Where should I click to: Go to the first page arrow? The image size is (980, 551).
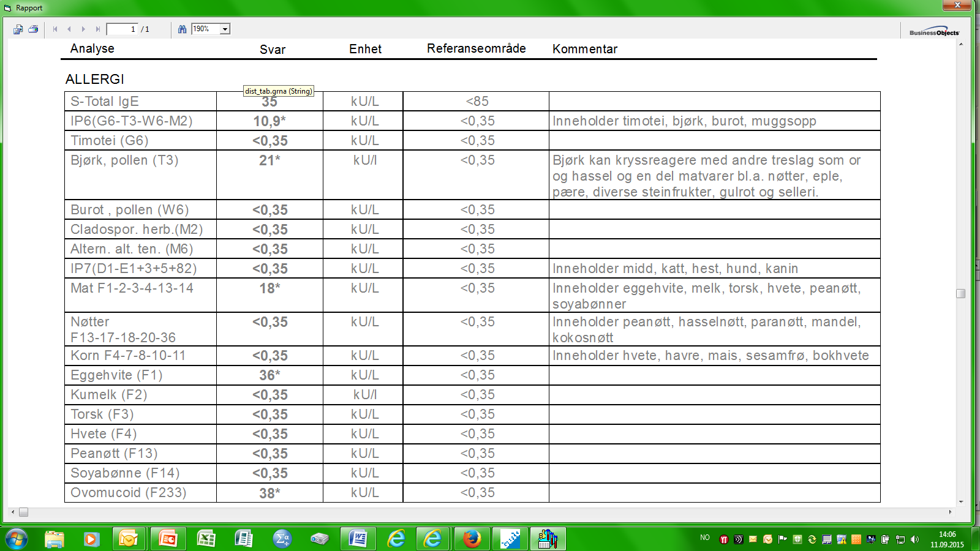[55, 29]
